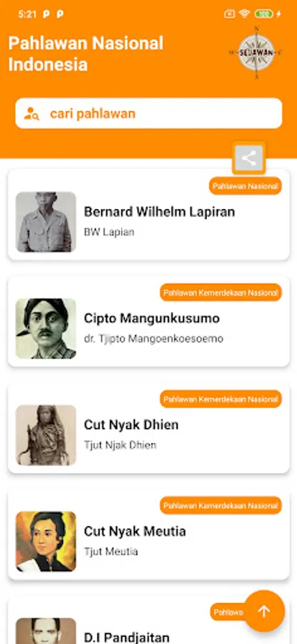Tap Pahlawan Kemerdekaan Nasional badge on Cipto card
The height and width of the screenshot is (644, 297).
[220, 293]
